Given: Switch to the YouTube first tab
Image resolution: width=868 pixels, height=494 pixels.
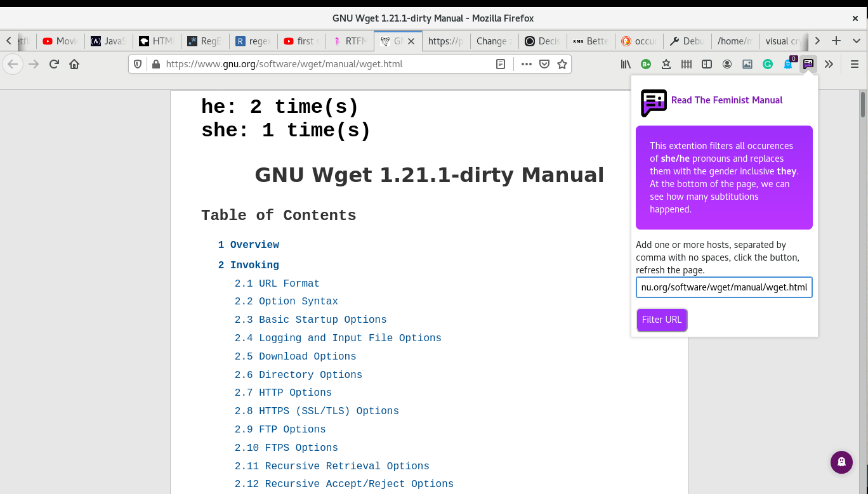Looking at the screenshot, I should point(301,41).
